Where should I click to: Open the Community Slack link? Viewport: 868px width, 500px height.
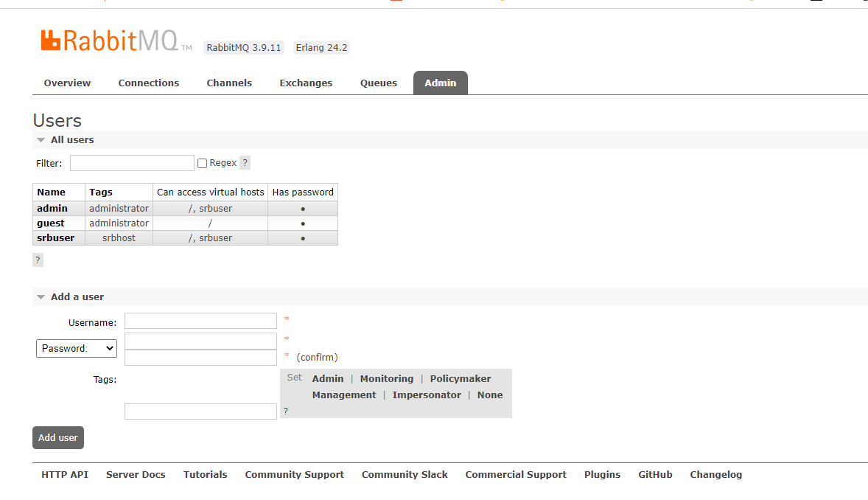(405, 474)
